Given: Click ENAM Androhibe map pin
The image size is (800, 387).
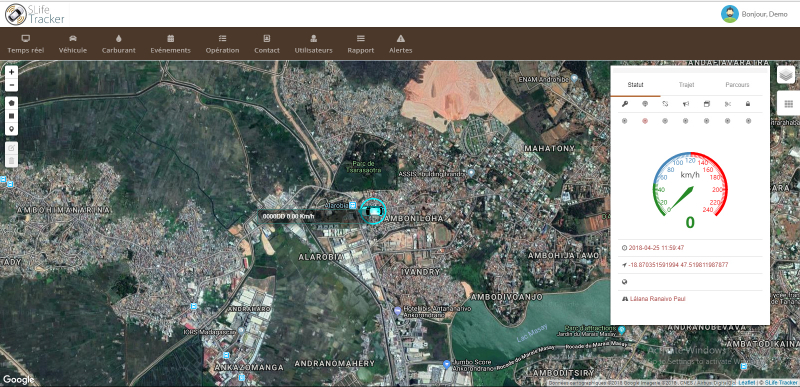Looking at the screenshot, I should tap(574, 79).
